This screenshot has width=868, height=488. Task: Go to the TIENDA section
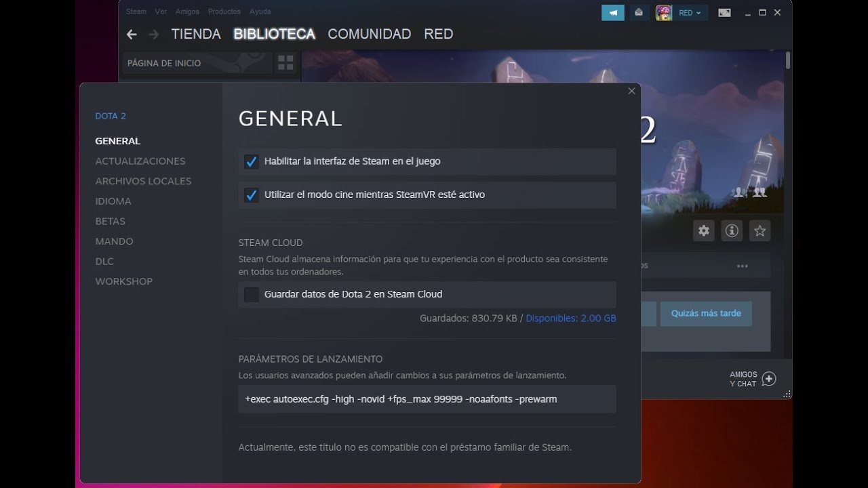pyautogui.click(x=196, y=34)
